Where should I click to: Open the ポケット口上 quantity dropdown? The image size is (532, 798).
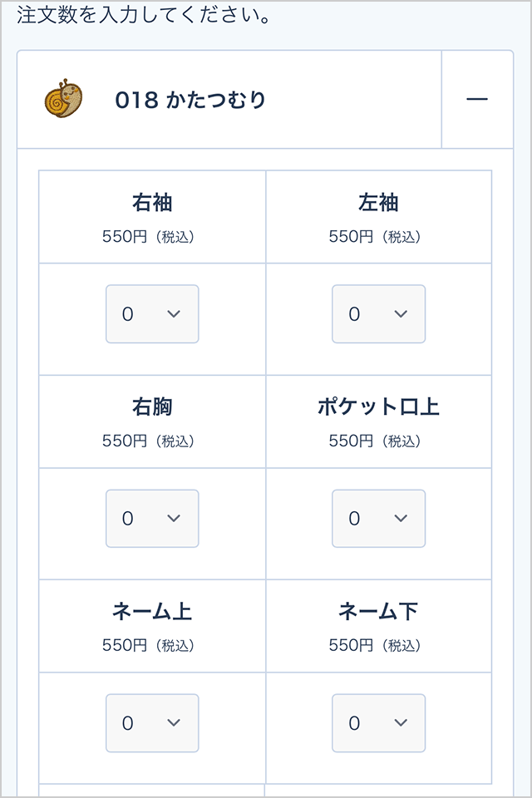tap(379, 519)
